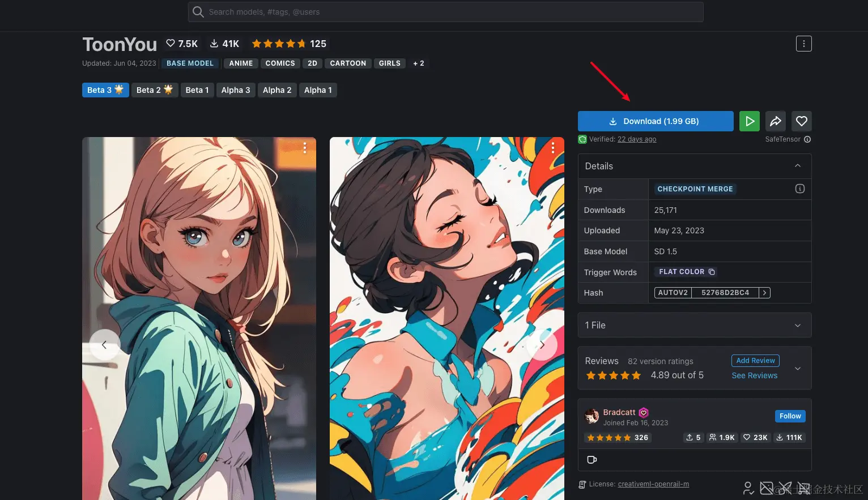
Task: Click the next image arrow
Action: coord(542,344)
